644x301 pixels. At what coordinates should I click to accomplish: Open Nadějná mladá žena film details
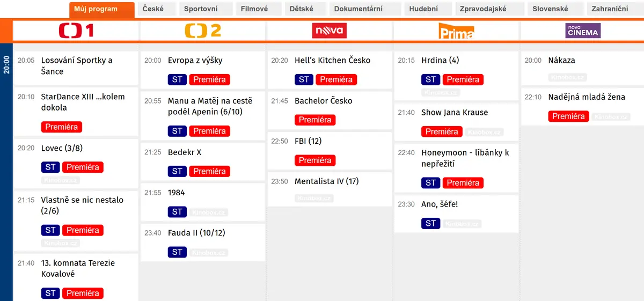tap(587, 97)
